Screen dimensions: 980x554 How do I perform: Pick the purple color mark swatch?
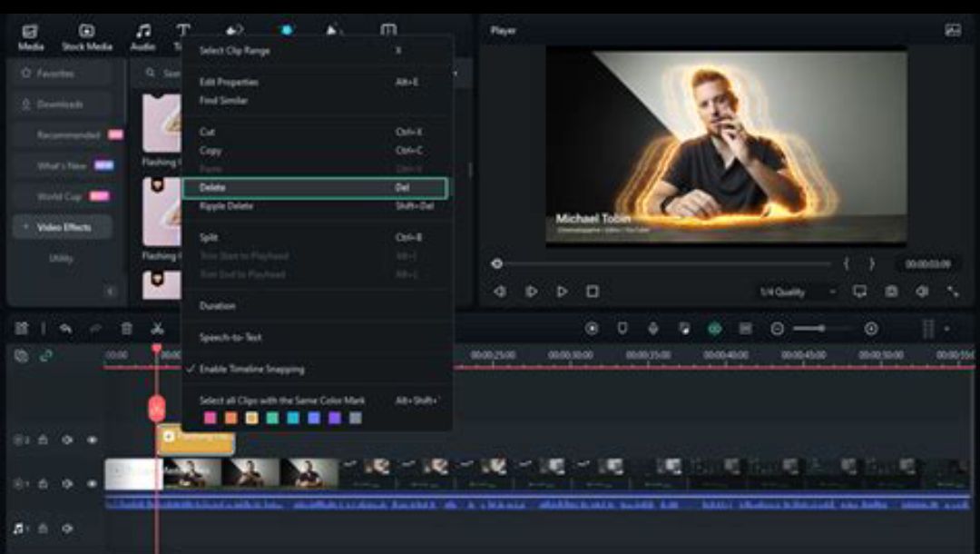coord(334,418)
